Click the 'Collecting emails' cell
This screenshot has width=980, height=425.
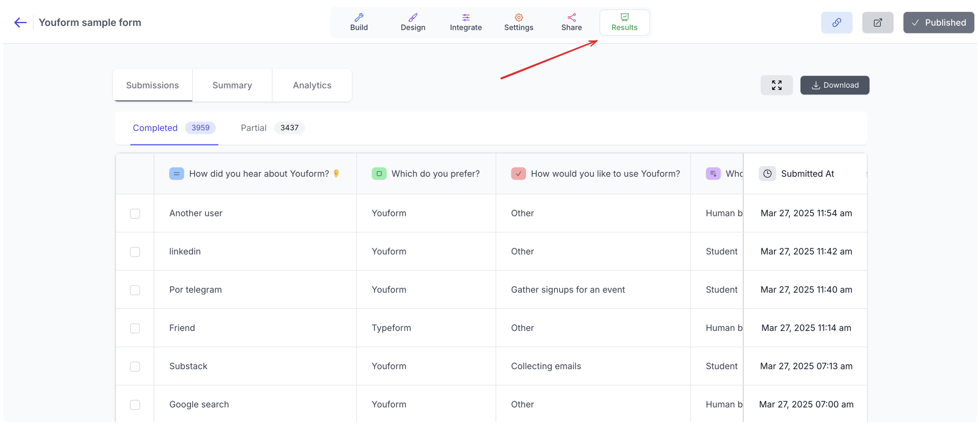coord(593,366)
